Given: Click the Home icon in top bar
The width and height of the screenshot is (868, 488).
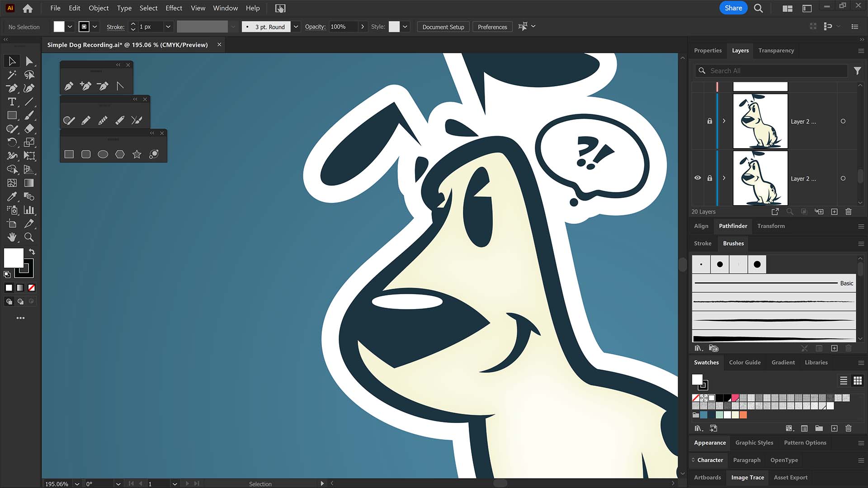Looking at the screenshot, I should coord(28,8).
